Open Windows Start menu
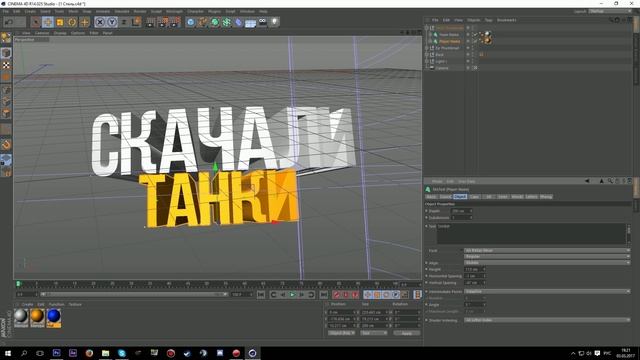 tap(8, 353)
